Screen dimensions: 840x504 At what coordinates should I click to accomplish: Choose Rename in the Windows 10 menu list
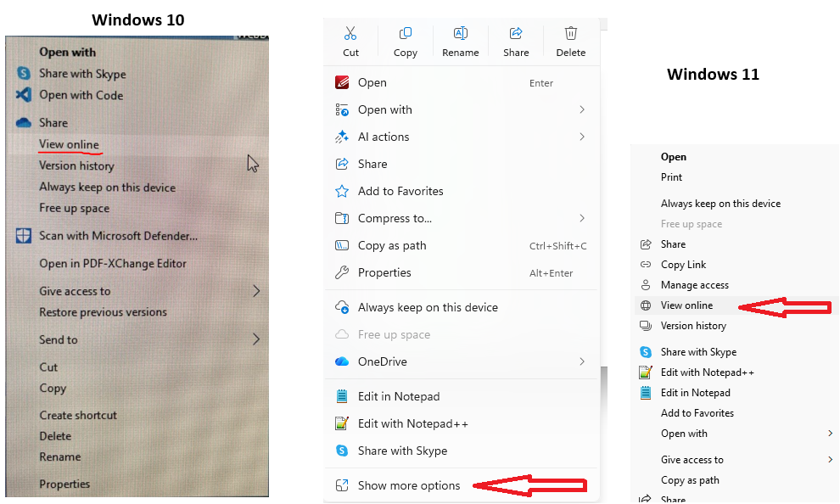60,456
